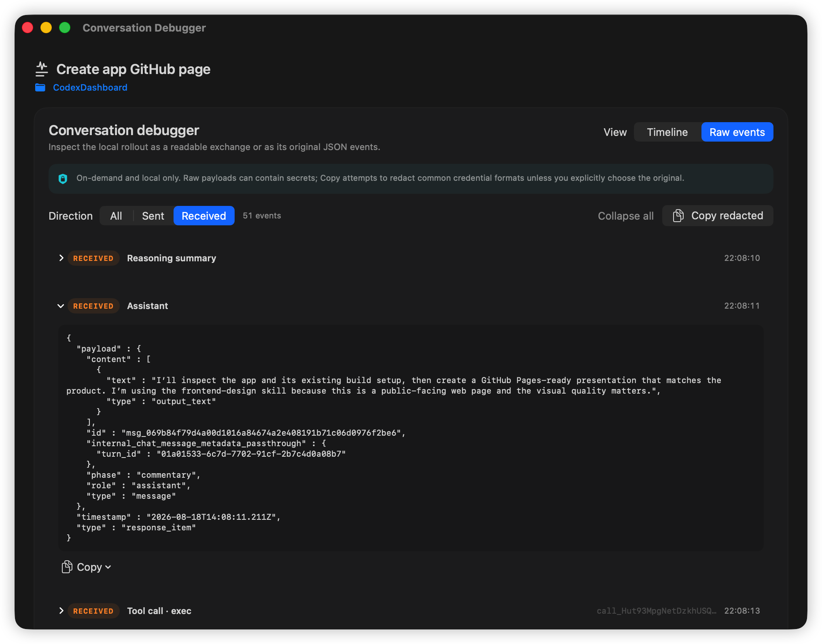
Task: Expand the Reasoning summary event
Action: click(61, 258)
